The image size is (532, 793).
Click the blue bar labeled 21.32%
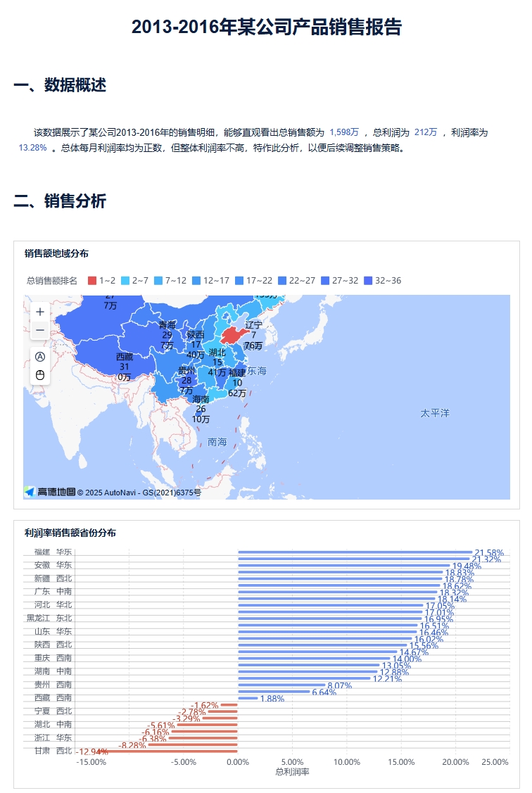click(x=353, y=559)
